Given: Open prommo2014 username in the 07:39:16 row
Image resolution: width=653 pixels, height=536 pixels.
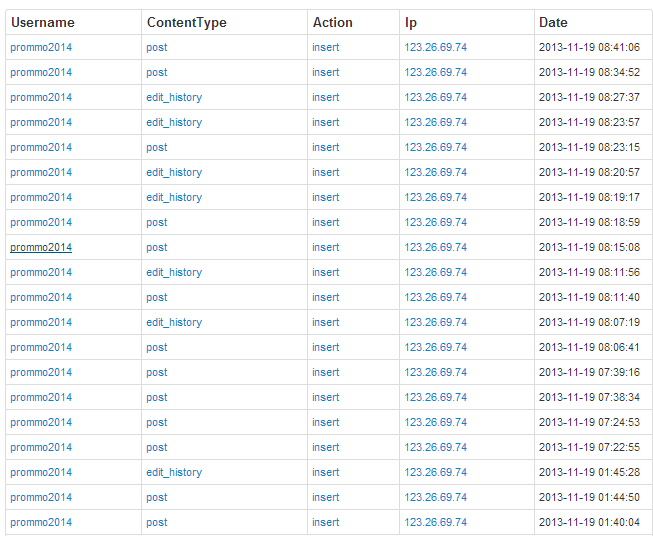Looking at the screenshot, I should (x=41, y=372).
